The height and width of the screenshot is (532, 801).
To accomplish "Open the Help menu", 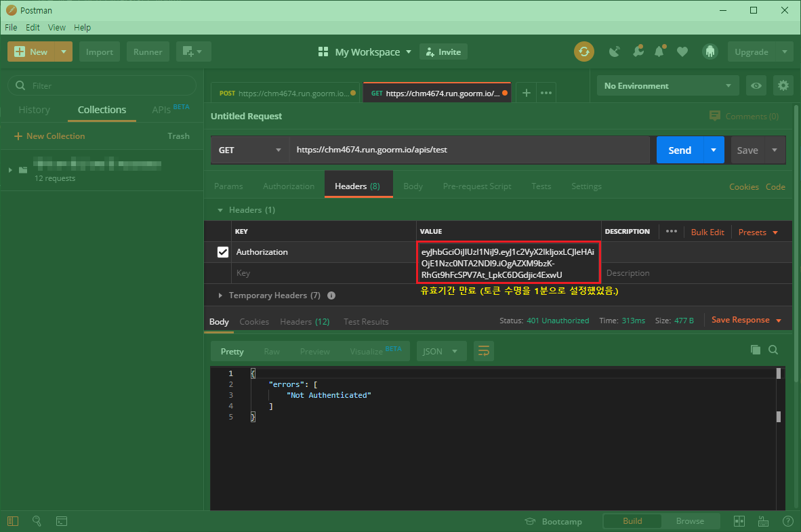I will (82, 27).
